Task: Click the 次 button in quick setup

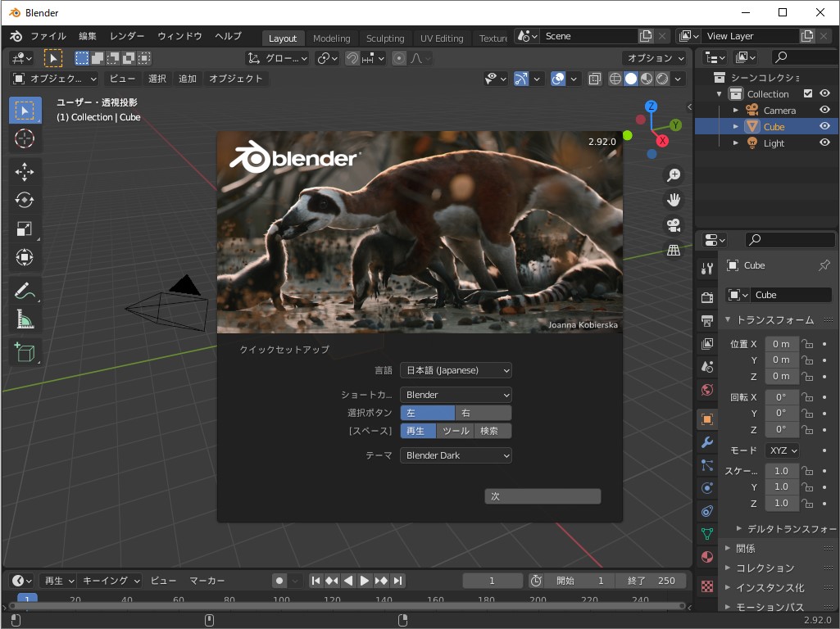Action: point(543,496)
